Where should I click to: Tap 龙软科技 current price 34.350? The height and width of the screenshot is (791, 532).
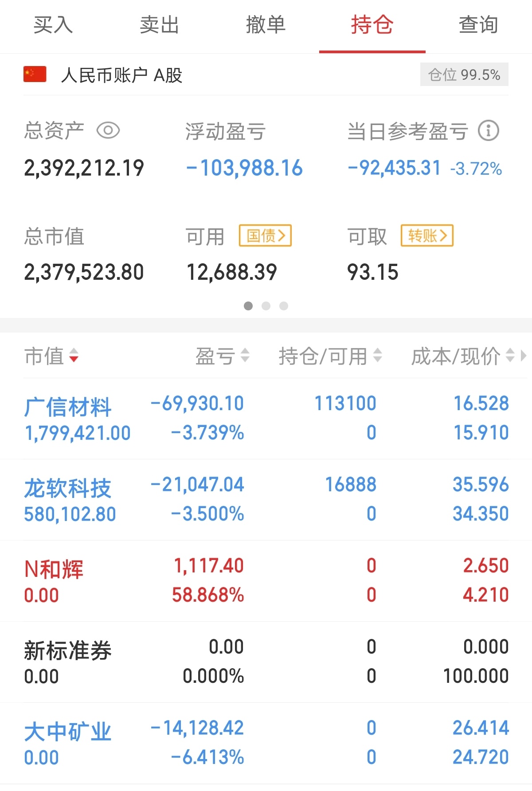(x=481, y=514)
